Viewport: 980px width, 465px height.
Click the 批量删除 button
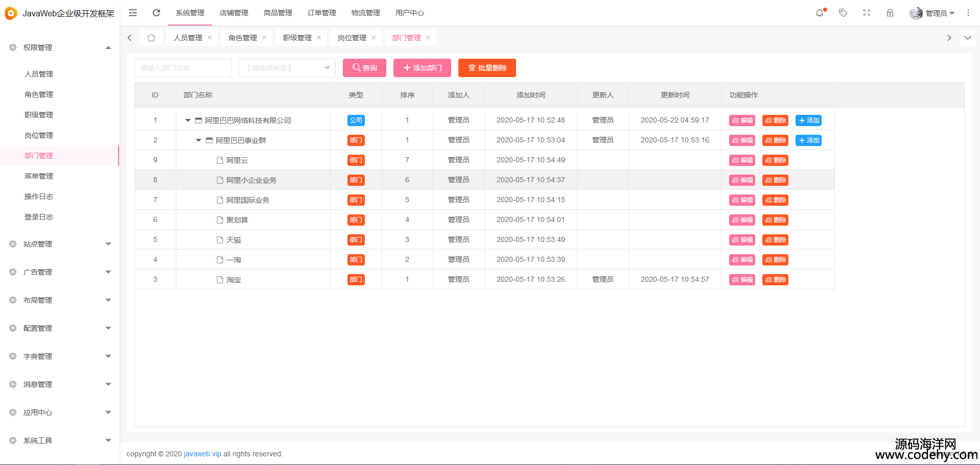tap(487, 68)
